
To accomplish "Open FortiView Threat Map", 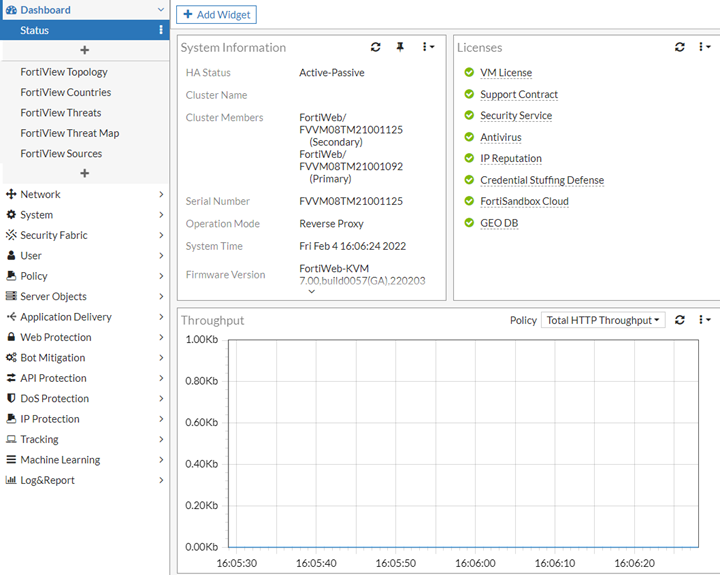I will click(x=70, y=133).
